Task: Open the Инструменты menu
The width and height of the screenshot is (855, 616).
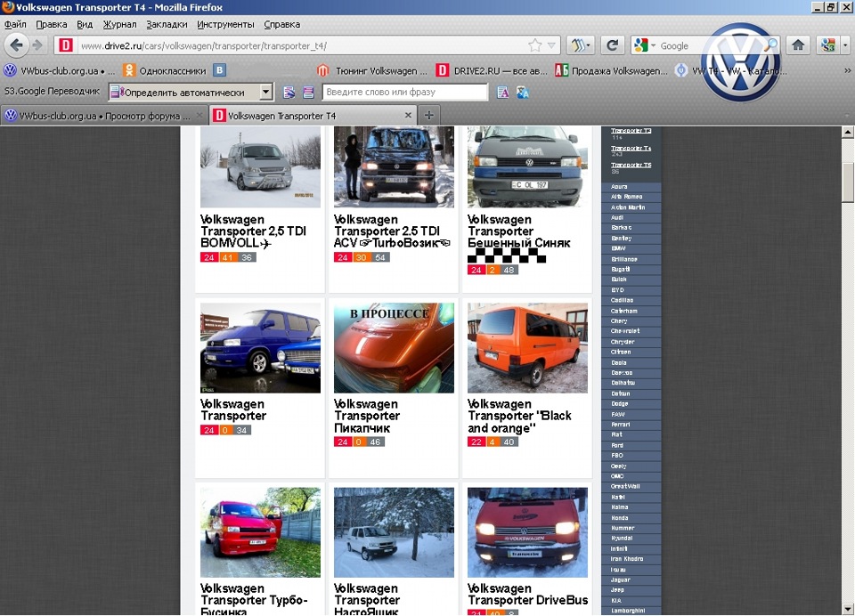Action: point(225,25)
